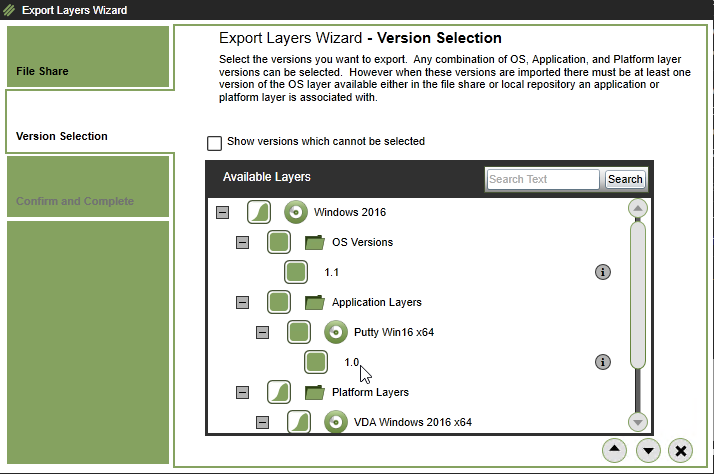714x474 pixels.
Task: Toggle Show versions which cannot be selected
Action: [x=214, y=143]
